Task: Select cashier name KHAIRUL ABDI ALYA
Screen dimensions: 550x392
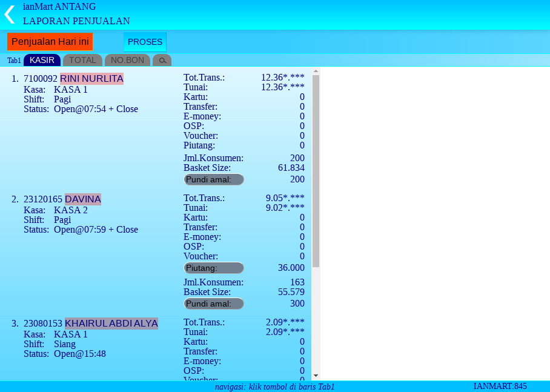Action: (x=111, y=324)
